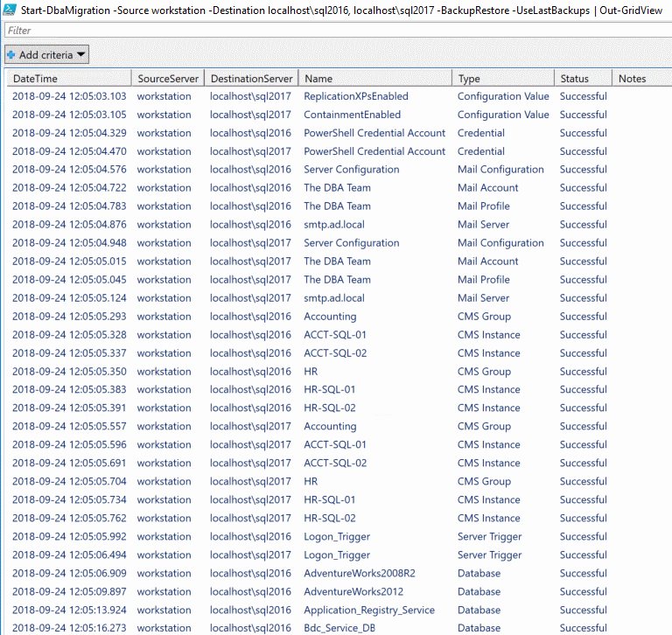Select the HR CMS Group row for sql2017
Screen dimensions: 672x635
(x=311, y=482)
